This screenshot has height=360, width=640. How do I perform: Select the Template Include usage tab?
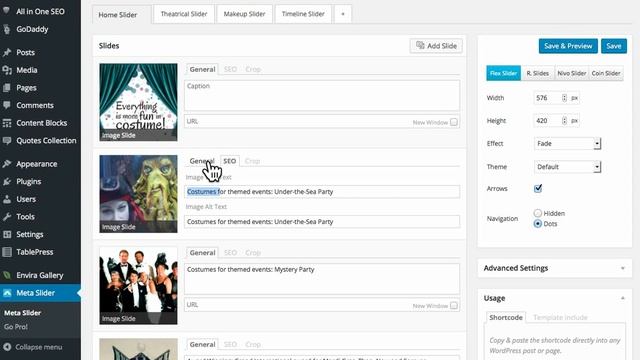tap(560, 317)
